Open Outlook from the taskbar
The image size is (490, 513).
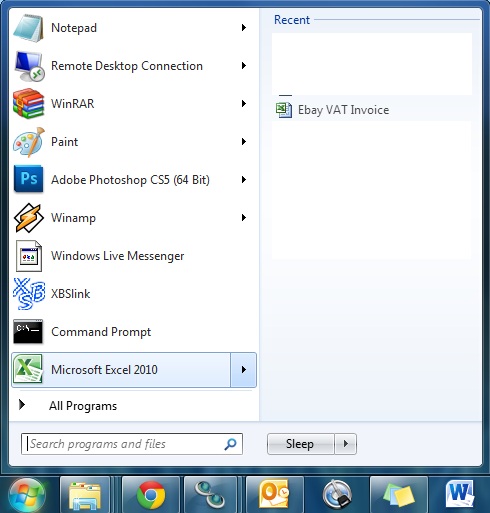pyautogui.click(x=275, y=495)
